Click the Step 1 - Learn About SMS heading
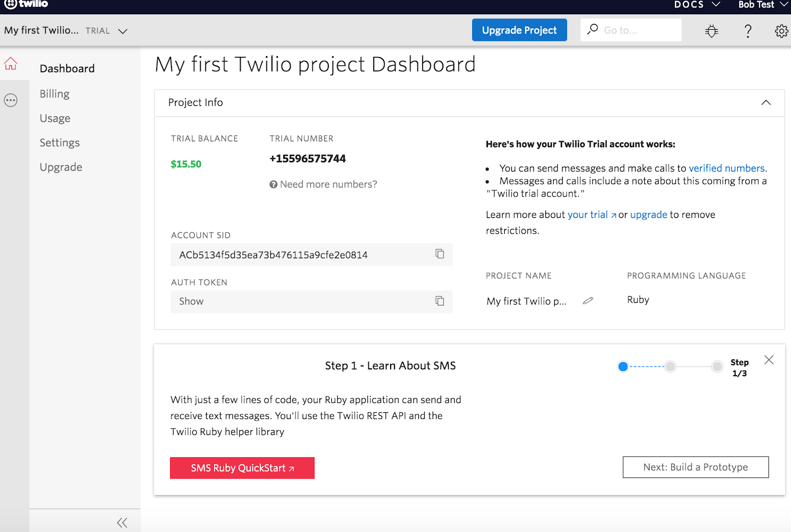Screen dimensions: 791x532 (391, 366)
